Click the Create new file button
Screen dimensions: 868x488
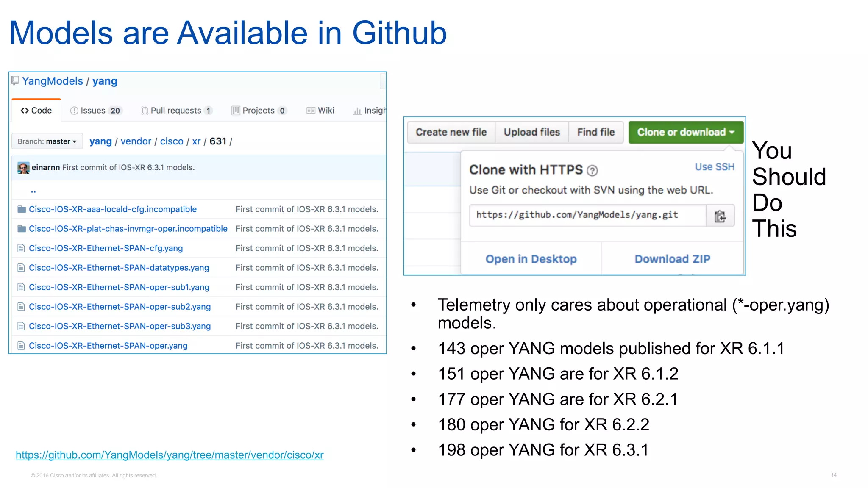(x=451, y=132)
